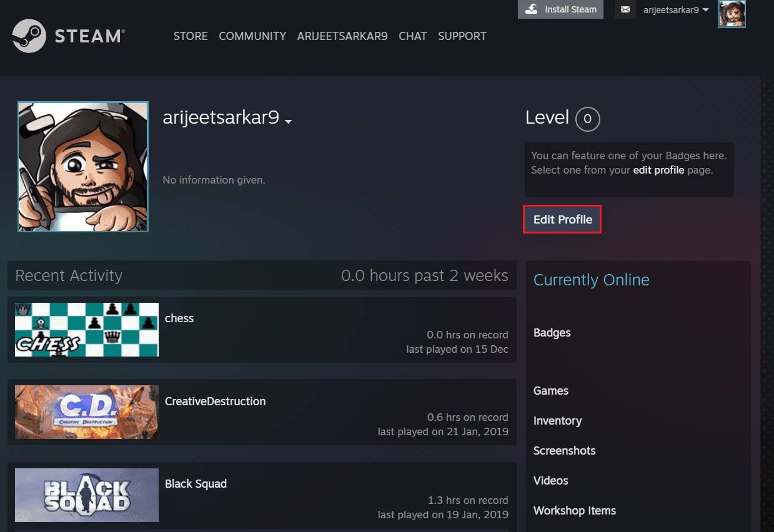The height and width of the screenshot is (532, 774).
Task: Open the arijeetsarkar9 username menu in navigation
Action: (342, 36)
